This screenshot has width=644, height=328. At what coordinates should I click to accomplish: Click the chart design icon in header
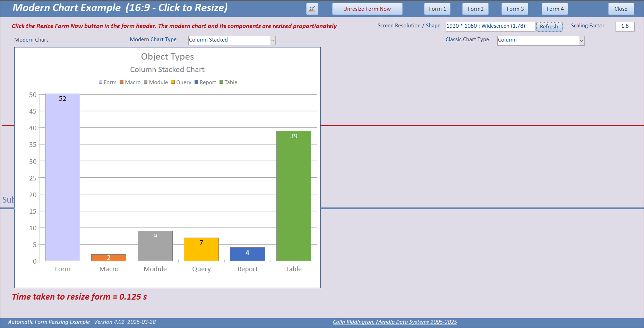point(312,9)
